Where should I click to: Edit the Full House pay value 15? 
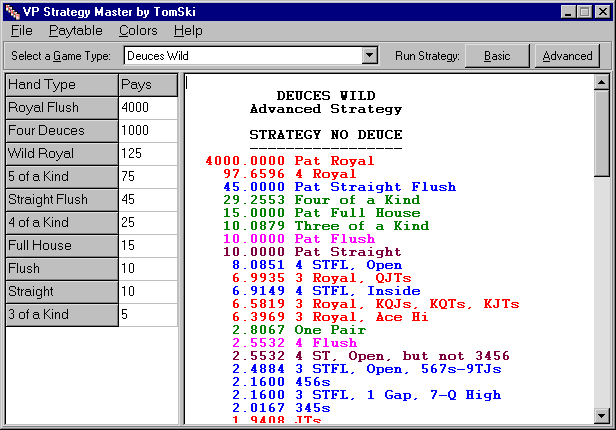point(148,246)
